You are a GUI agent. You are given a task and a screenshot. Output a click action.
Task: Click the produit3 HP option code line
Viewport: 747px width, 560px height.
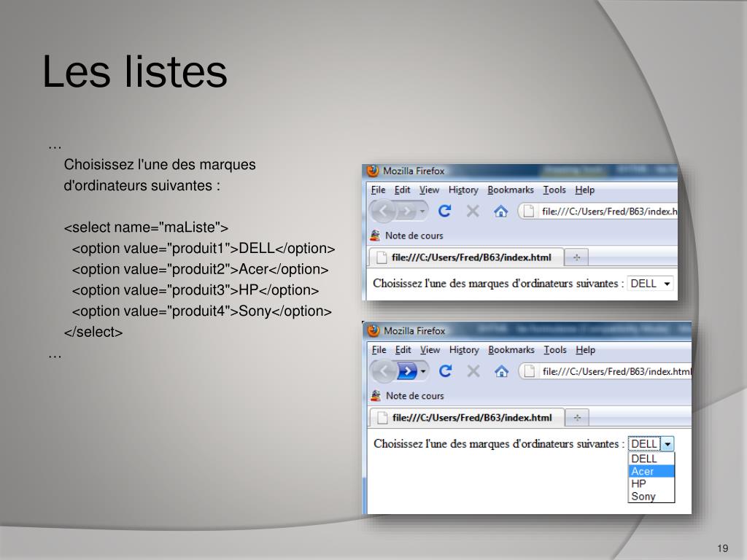point(196,290)
